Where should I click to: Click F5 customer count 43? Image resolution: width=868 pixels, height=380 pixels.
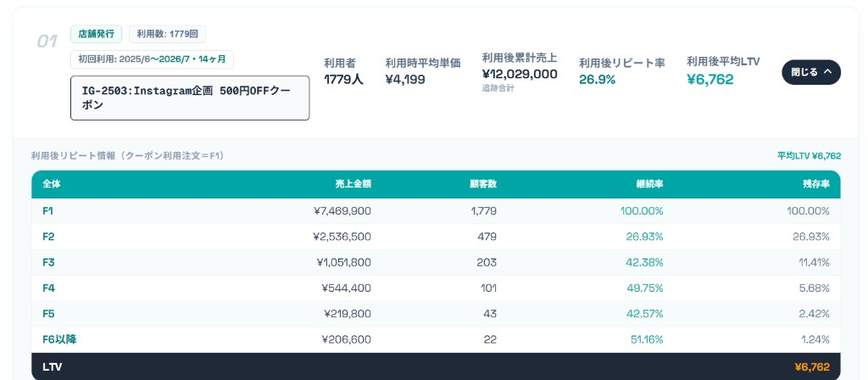[490, 314]
